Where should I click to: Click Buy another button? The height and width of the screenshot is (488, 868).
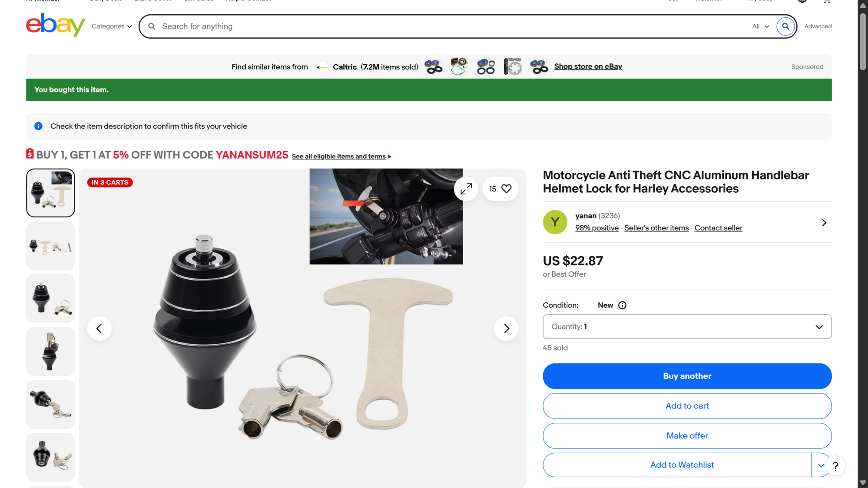tap(687, 376)
